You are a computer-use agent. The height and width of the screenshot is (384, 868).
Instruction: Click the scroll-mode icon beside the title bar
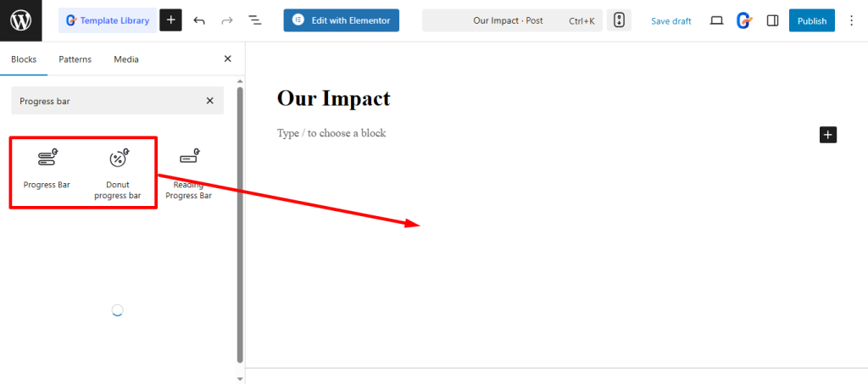tap(619, 20)
